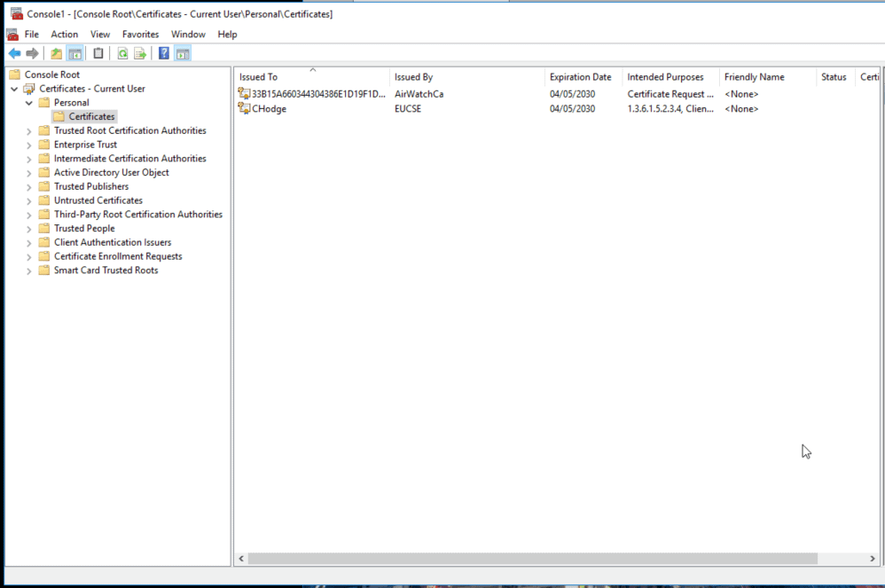Select Client Authentication Issuers label

click(113, 242)
